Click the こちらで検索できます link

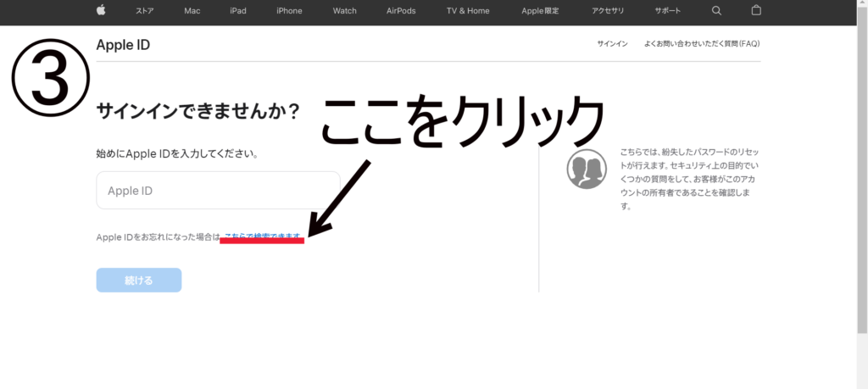[x=263, y=236]
